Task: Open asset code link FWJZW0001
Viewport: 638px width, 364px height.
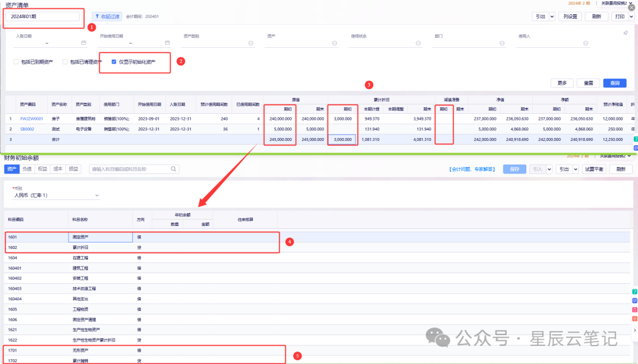Action: point(31,119)
